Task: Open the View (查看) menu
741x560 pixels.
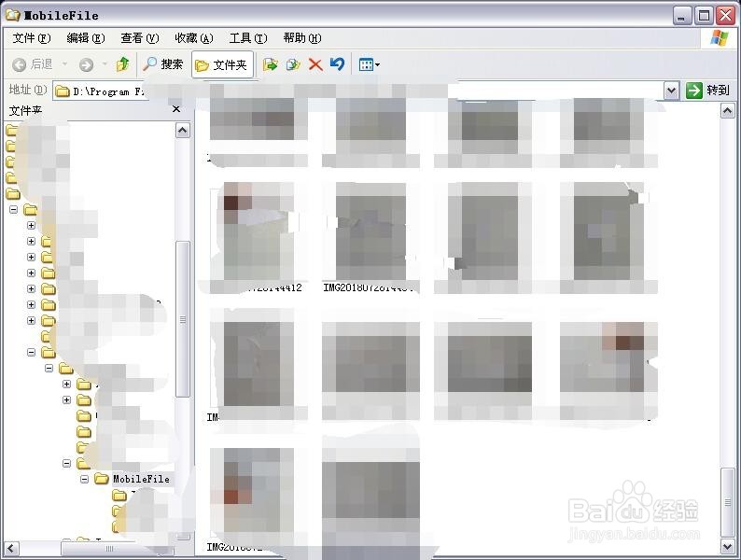Action: [x=139, y=38]
